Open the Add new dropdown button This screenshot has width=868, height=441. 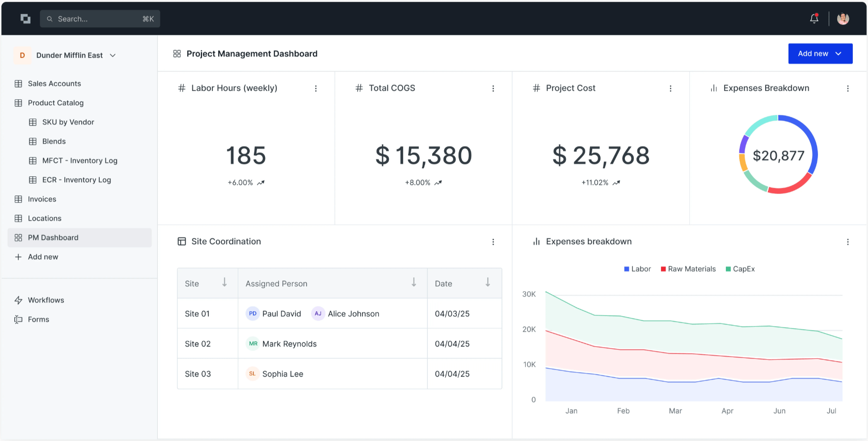click(x=820, y=54)
